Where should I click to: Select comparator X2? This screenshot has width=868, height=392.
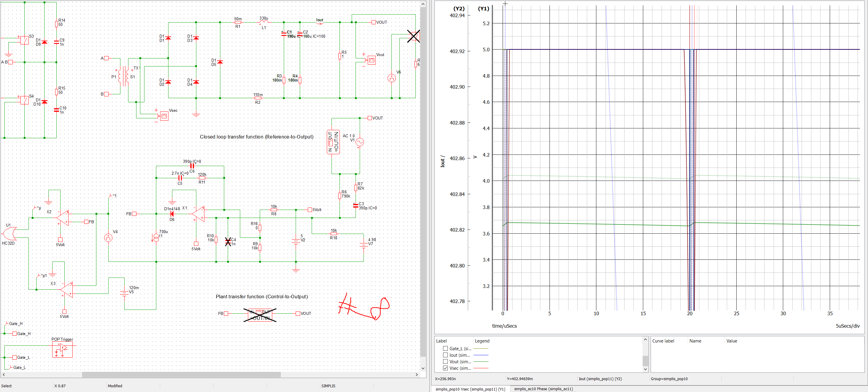63,218
